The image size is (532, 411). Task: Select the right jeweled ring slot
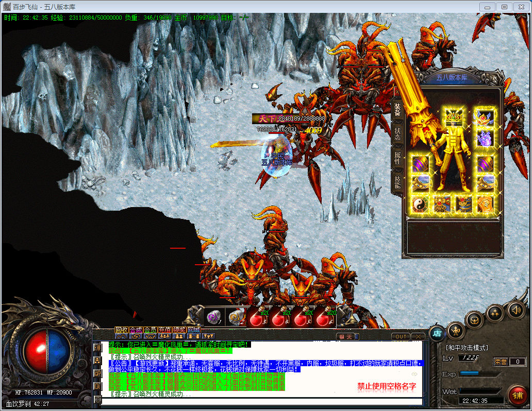pos(485,183)
